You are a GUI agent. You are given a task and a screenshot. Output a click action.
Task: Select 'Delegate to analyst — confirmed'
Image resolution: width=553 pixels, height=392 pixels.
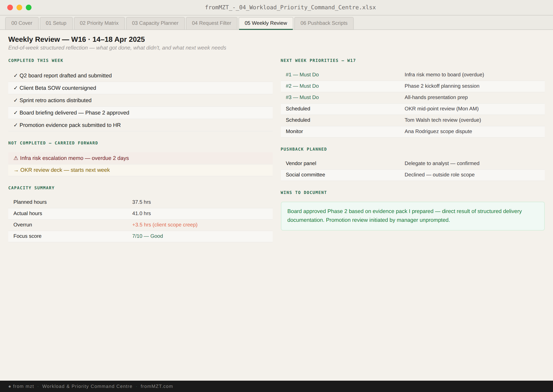coord(442,164)
